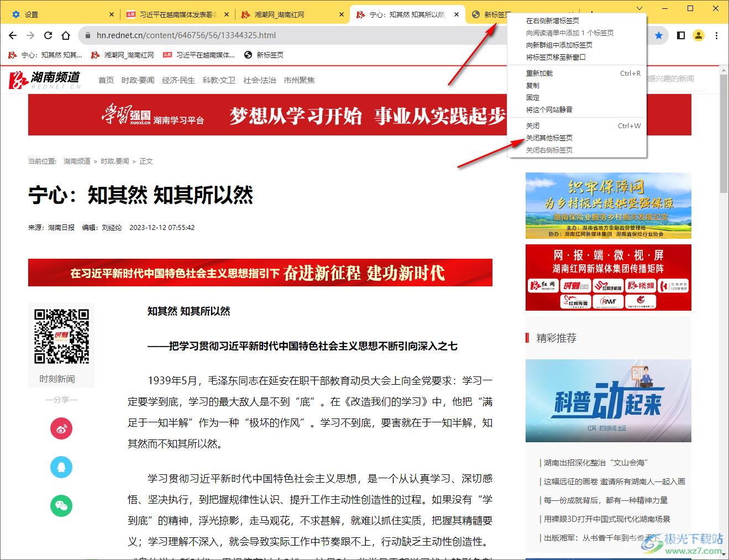This screenshot has width=729, height=560.
Task: Go forward with the forward arrow
Action: [30, 35]
